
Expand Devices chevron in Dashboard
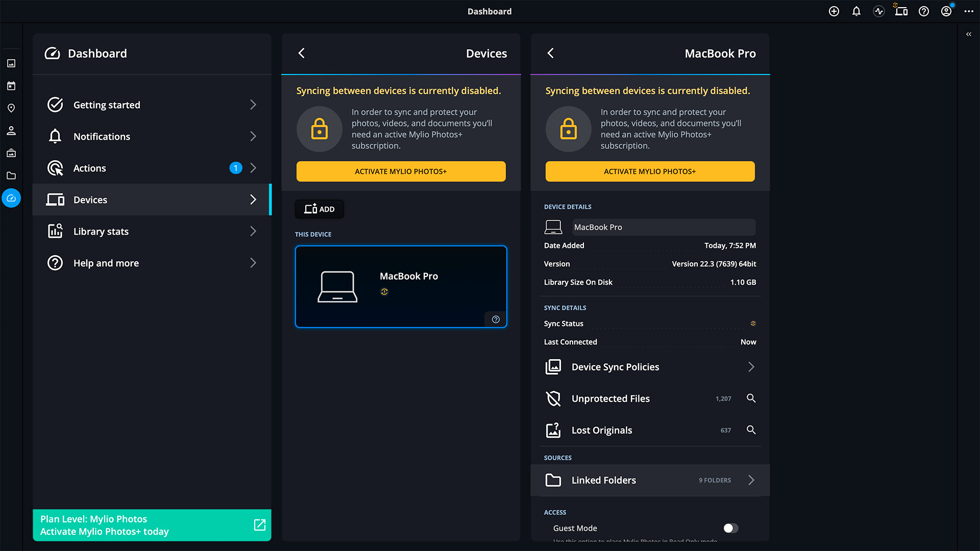[253, 199]
